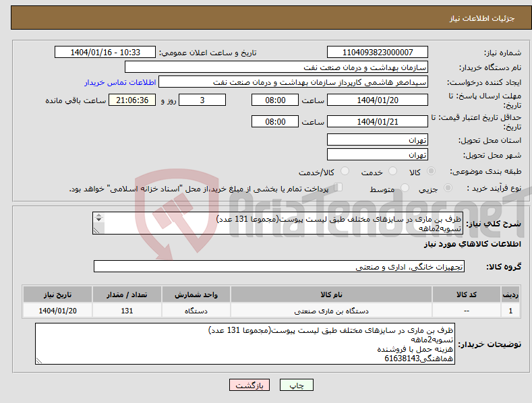Click the row number cell 1
Screen dimensions: 532x403
510,311
